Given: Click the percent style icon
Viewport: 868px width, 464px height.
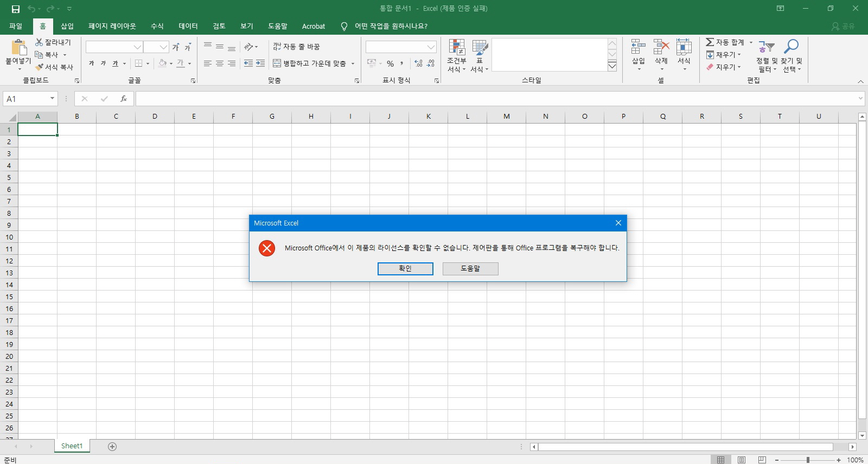Looking at the screenshot, I should (x=390, y=63).
